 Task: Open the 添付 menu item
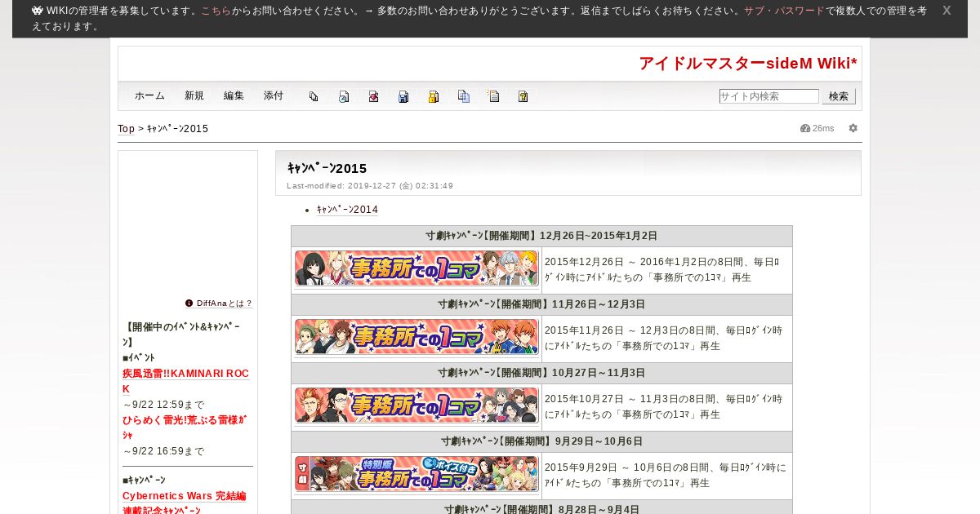(x=274, y=95)
